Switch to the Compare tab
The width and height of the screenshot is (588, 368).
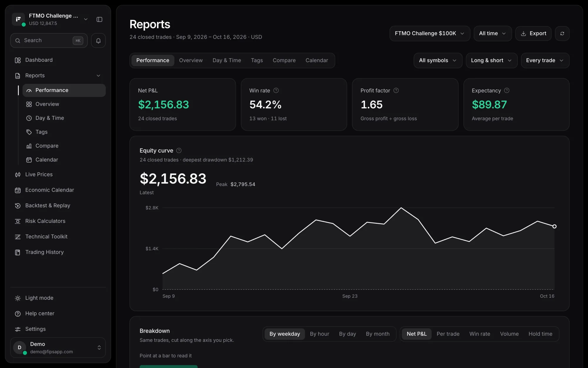tap(284, 60)
